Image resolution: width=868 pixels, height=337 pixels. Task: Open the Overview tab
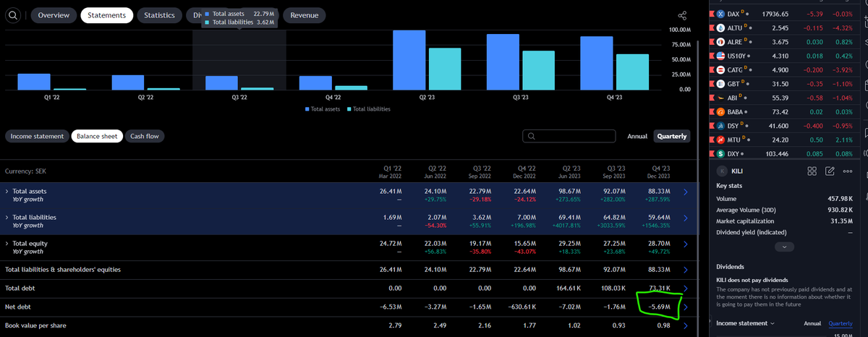tap(54, 15)
